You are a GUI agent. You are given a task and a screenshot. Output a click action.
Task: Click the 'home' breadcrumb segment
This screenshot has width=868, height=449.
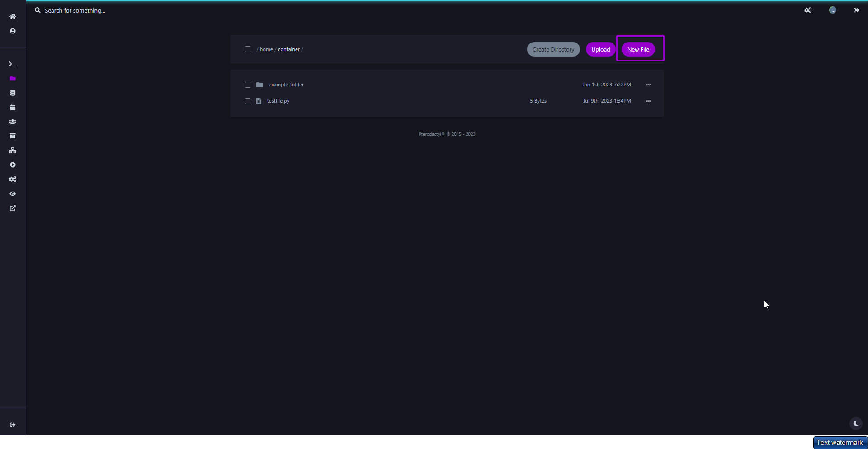[266, 50]
